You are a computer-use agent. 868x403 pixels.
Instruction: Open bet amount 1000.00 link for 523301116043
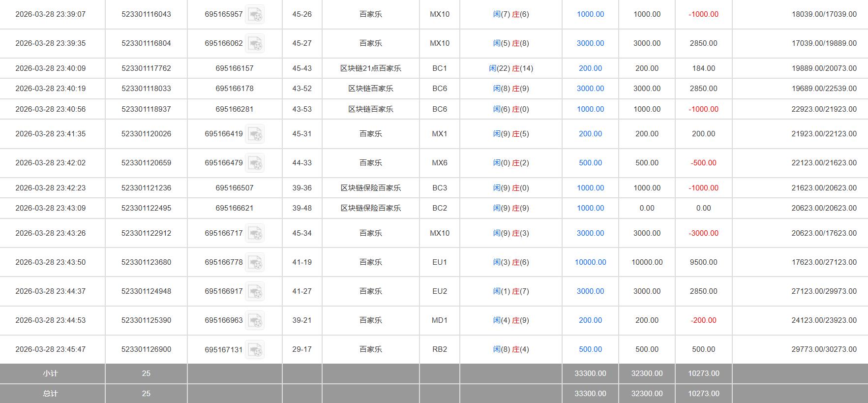tap(590, 14)
